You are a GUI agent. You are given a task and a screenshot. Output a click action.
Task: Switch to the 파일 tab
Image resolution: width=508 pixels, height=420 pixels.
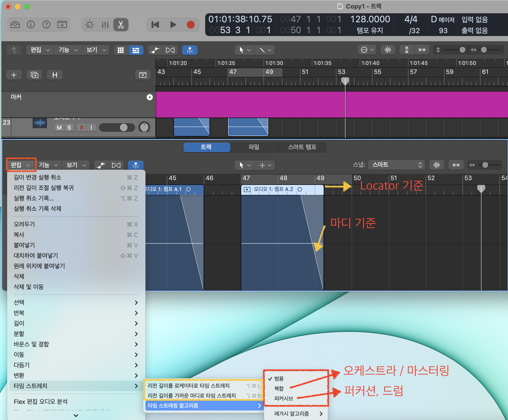pos(254,147)
